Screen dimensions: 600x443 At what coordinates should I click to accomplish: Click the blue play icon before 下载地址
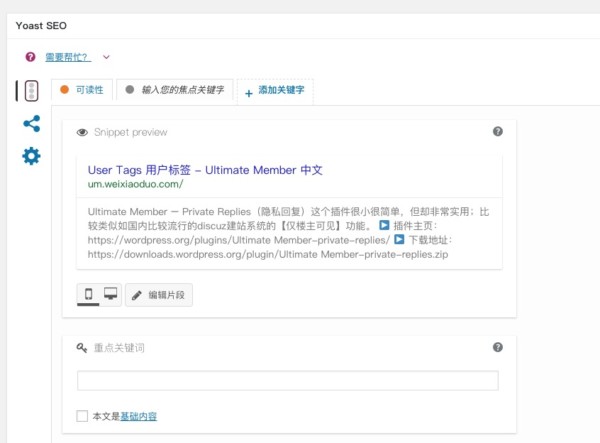pos(399,239)
